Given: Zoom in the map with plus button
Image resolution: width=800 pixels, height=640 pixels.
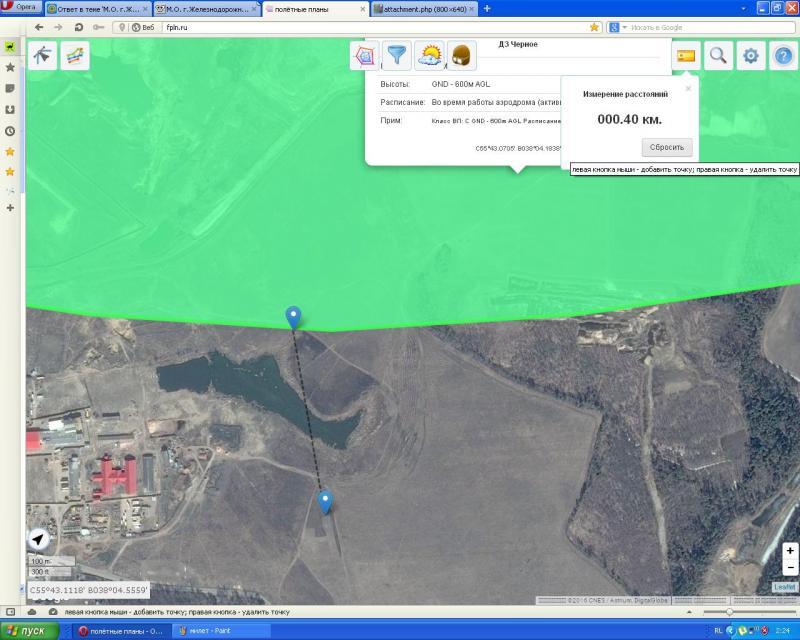Looking at the screenshot, I should pos(790,551).
